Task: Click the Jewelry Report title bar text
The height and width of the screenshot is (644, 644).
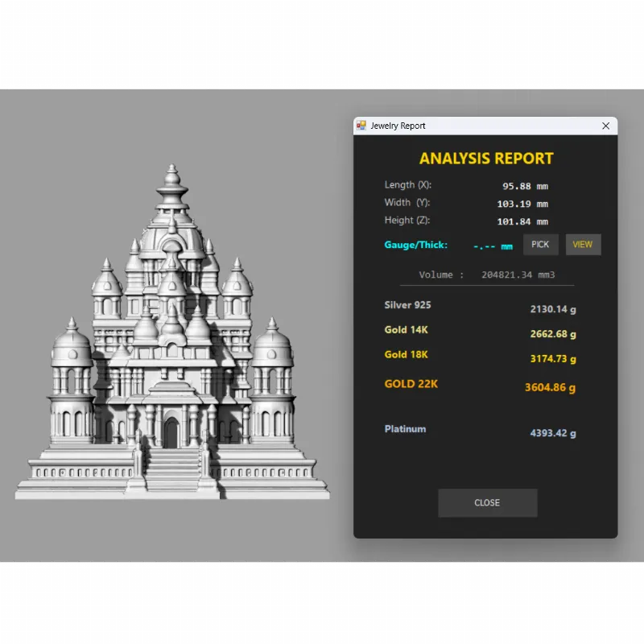Action: point(398,126)
